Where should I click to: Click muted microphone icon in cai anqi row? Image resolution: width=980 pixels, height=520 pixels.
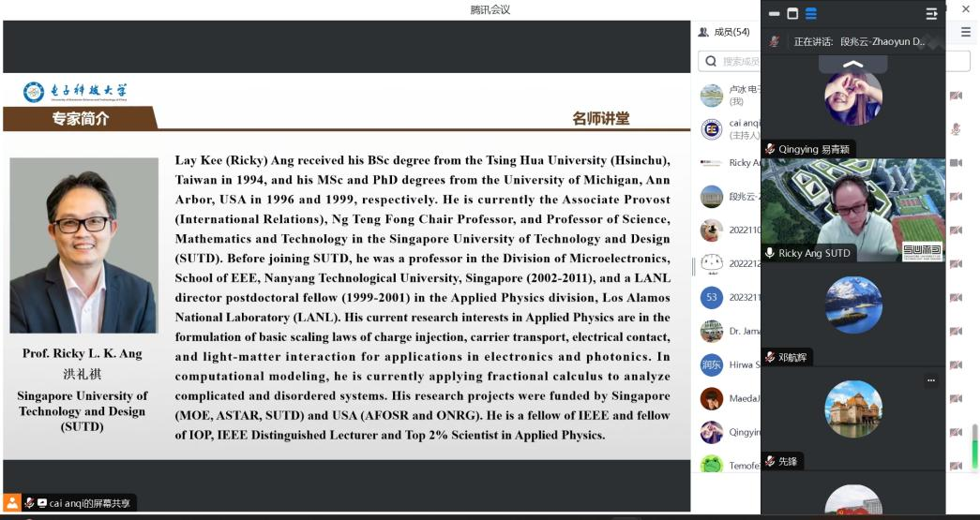tap(956, 129)
